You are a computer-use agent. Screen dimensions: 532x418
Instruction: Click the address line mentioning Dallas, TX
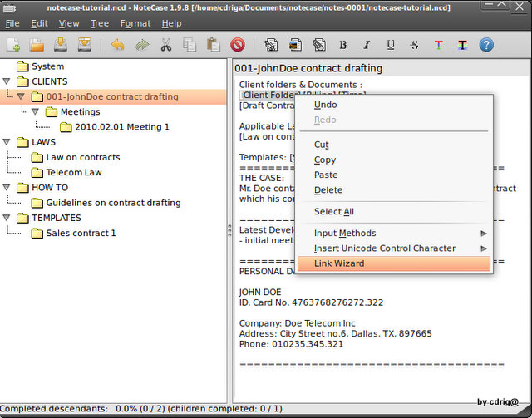click(335, 333)
